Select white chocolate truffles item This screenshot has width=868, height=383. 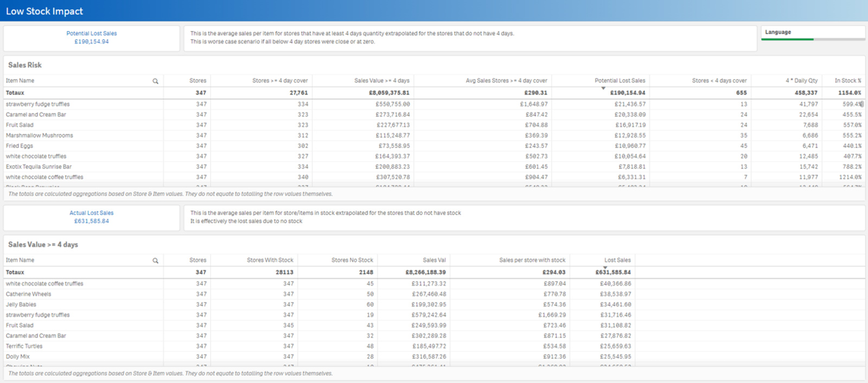coord(36,156)
